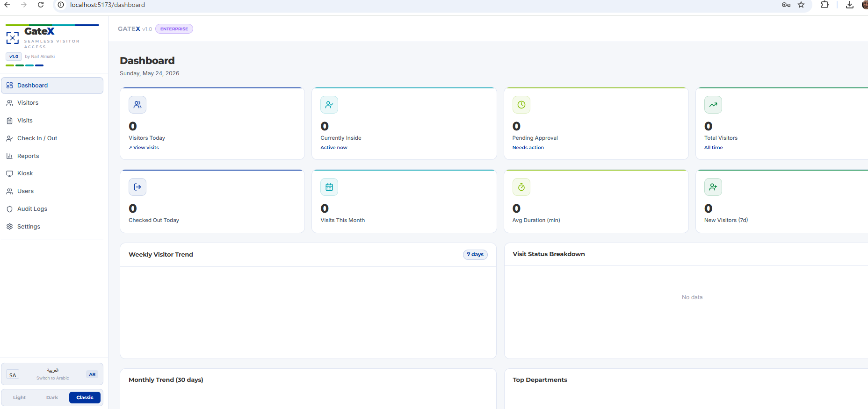
Task: Click the Visitors Today label
Action: pyautogui.click(x=147, y=138)
